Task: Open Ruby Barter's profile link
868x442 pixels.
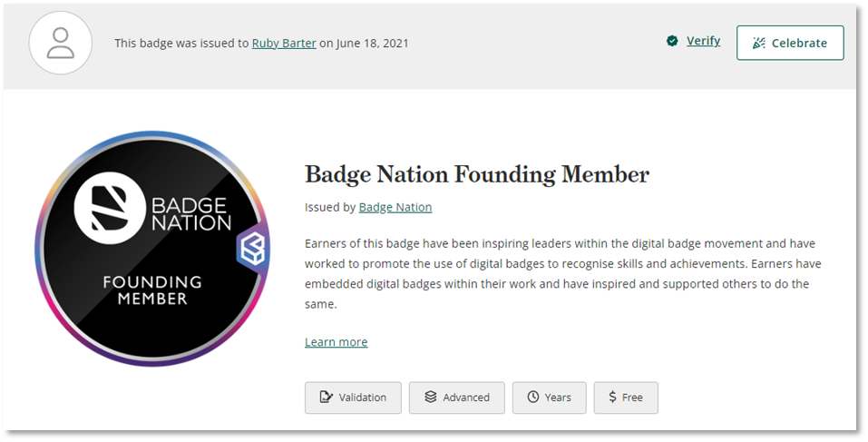Action: pyautogui.click(x=284, y=44)
